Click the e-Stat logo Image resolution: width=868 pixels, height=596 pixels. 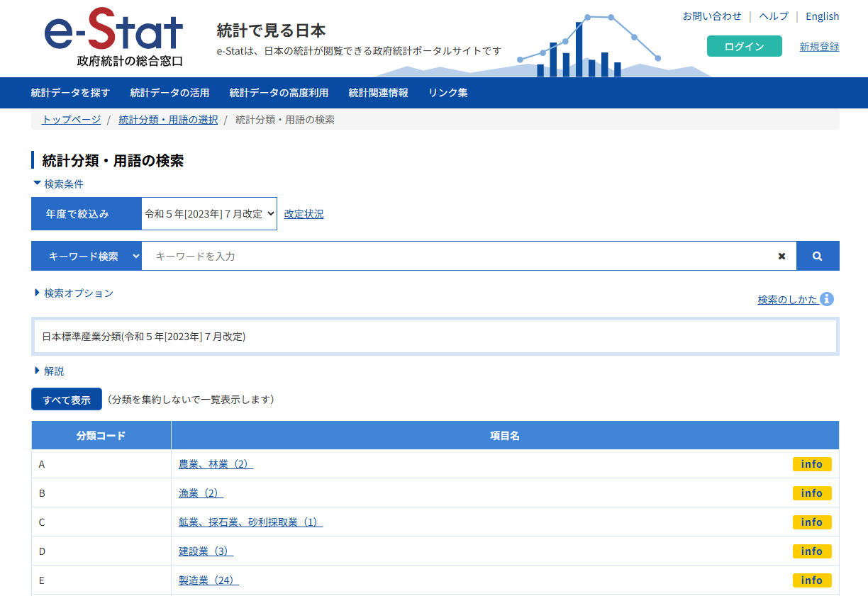point(113,37)
